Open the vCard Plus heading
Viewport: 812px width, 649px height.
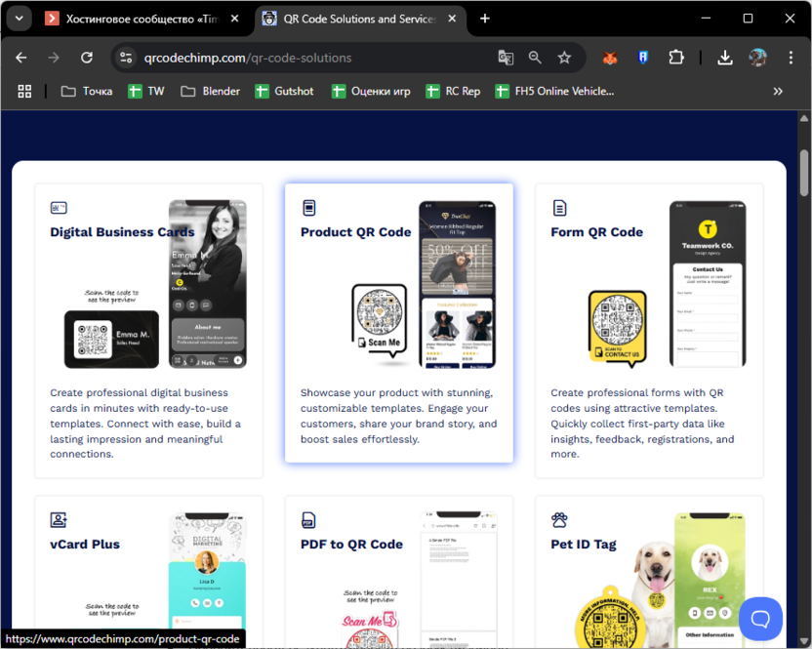[85, 545]
